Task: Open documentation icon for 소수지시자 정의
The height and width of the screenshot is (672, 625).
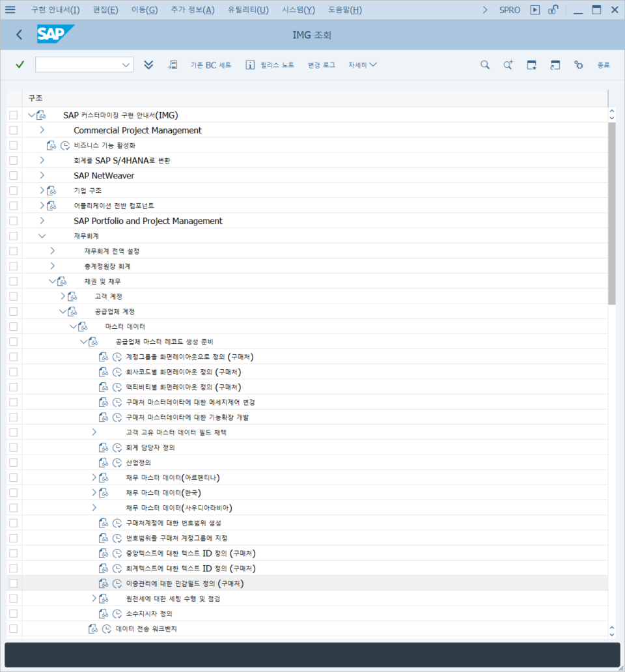Action: (x=104, y=613)
